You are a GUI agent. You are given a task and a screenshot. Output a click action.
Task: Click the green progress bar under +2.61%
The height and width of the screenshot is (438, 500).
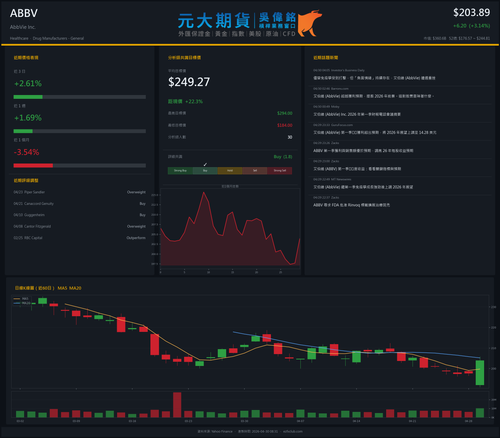tap(28, 97)
